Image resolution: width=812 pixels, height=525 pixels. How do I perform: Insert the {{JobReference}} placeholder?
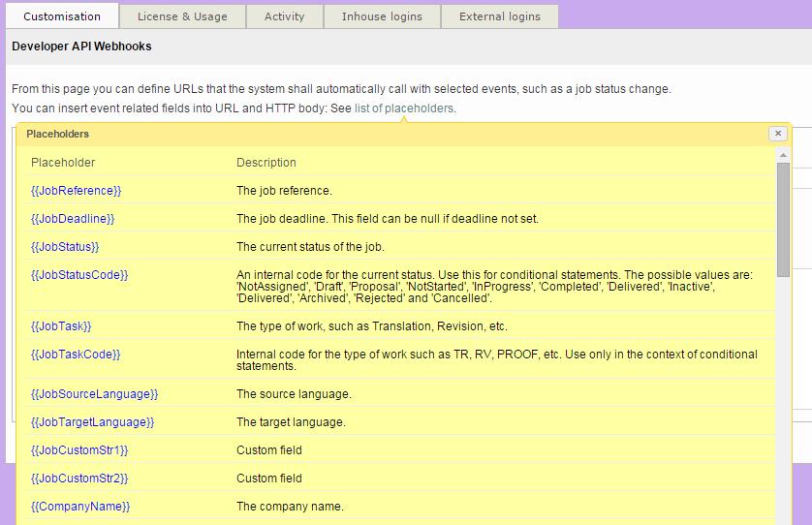click(x=77, y=191)
